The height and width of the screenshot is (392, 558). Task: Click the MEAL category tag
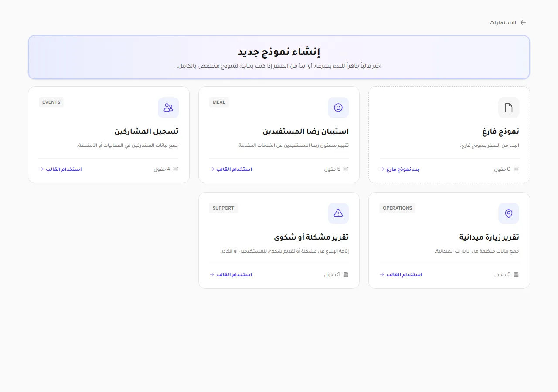219,102
